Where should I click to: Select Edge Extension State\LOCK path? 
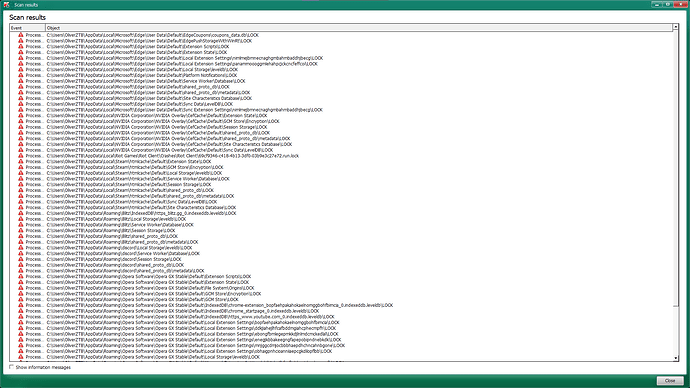pos(137,52)
